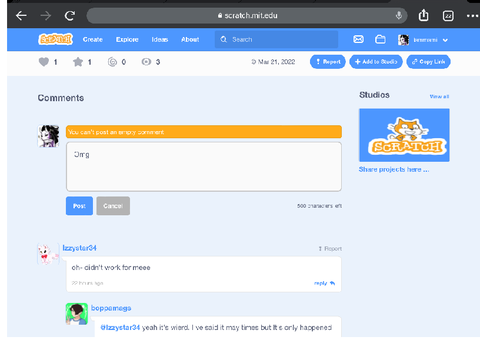Viewport: 480px width, 360px height.
Task: Click the Scratch logo in navigation bar
Action: pos(56,39)
